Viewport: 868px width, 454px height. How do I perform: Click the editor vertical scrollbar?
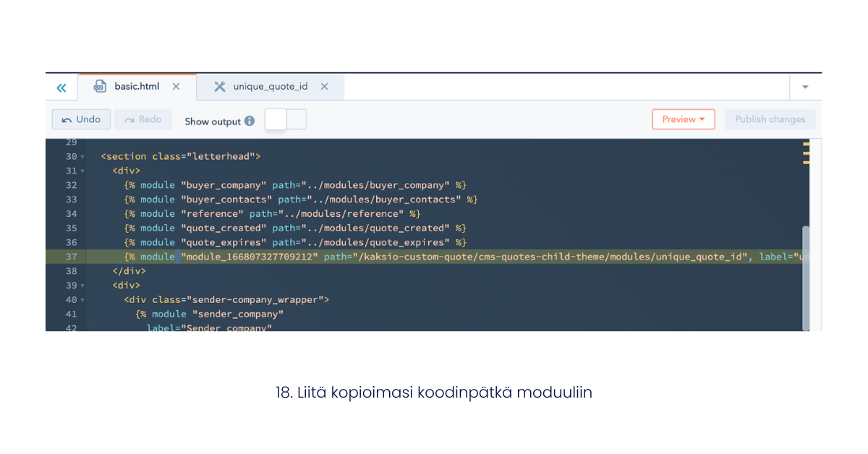click(x=806, y=278)
